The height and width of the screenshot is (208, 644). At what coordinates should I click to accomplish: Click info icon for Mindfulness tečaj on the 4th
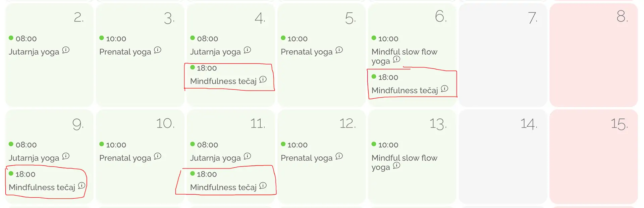[263, 80]
